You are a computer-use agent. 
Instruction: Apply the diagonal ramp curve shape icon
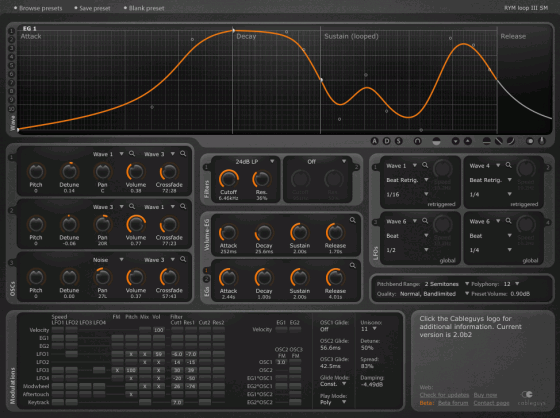point(499,141)
